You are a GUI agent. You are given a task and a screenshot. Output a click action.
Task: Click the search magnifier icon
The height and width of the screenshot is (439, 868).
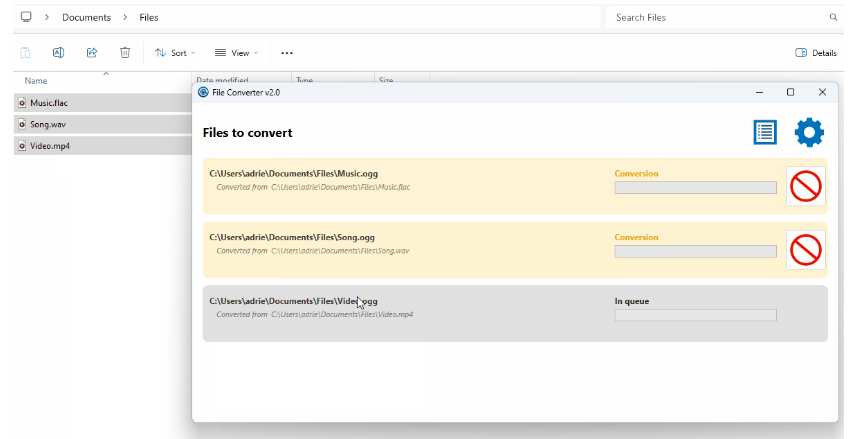[833, 18]
